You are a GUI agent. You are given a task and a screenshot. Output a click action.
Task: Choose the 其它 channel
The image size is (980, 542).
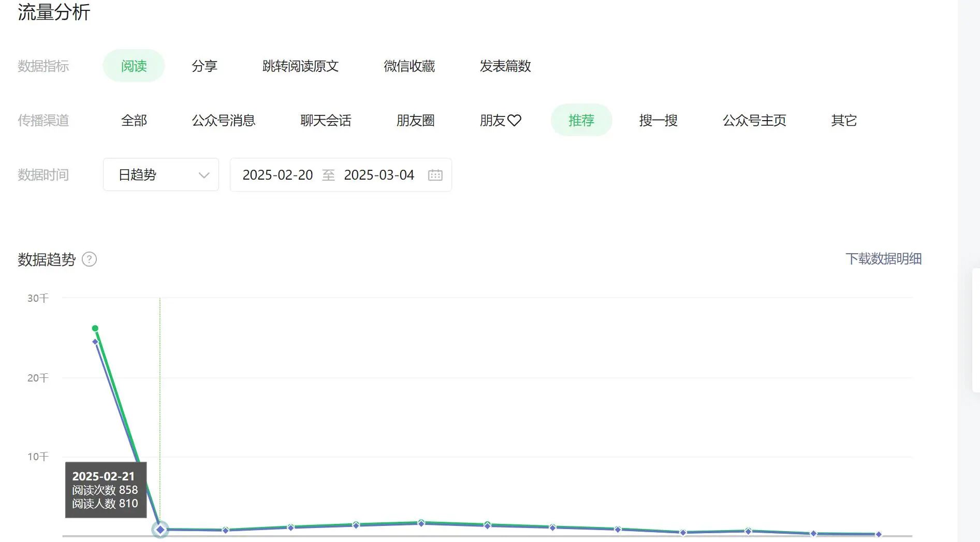(844, 120)
